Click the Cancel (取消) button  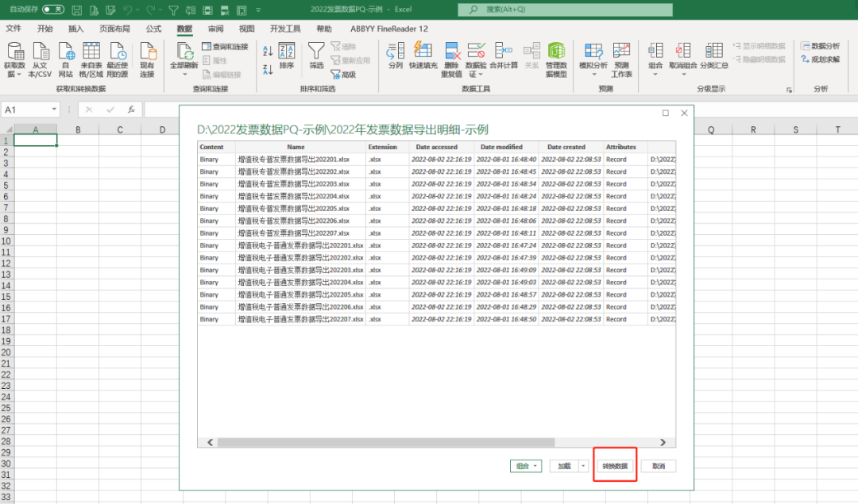tap(659, 466)
